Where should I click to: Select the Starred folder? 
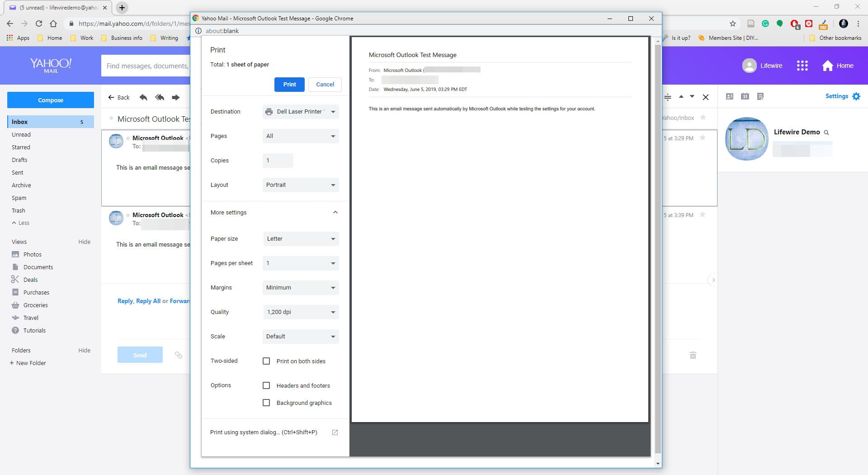click(x=21, y=147)
